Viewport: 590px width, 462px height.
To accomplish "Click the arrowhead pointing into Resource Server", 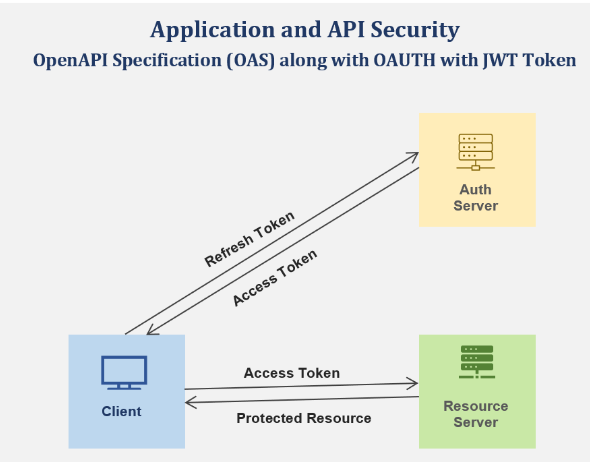I will click(413, 384).
